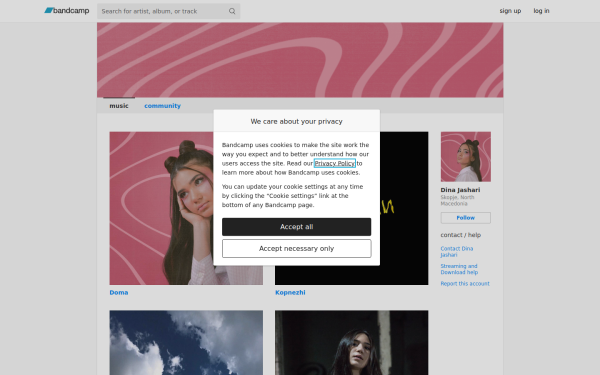The height and width of the screenshot is (375, 600).
Task: Switch to the community tab
Action: tap(162, 106)
